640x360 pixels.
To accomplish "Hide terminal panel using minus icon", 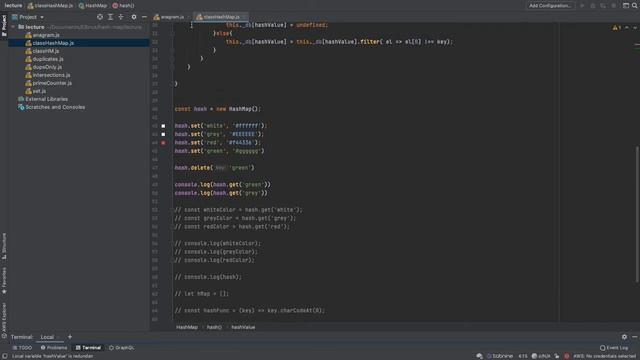I will point(634,337).
